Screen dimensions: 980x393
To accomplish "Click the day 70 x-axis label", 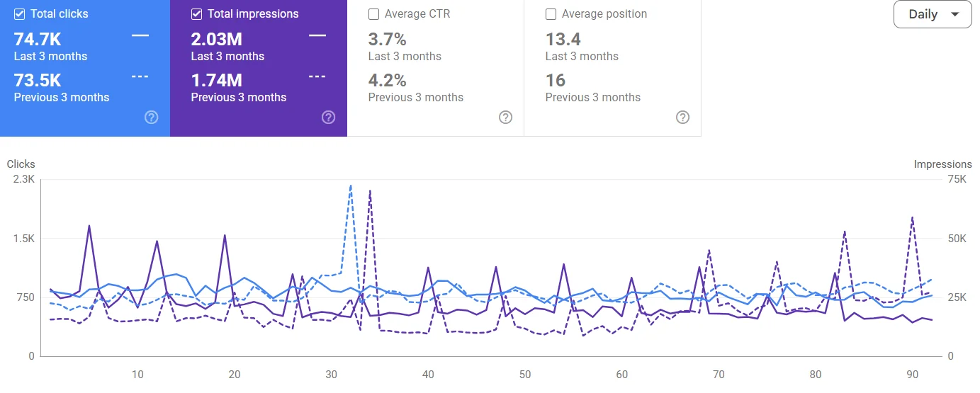I will [719, 375].
